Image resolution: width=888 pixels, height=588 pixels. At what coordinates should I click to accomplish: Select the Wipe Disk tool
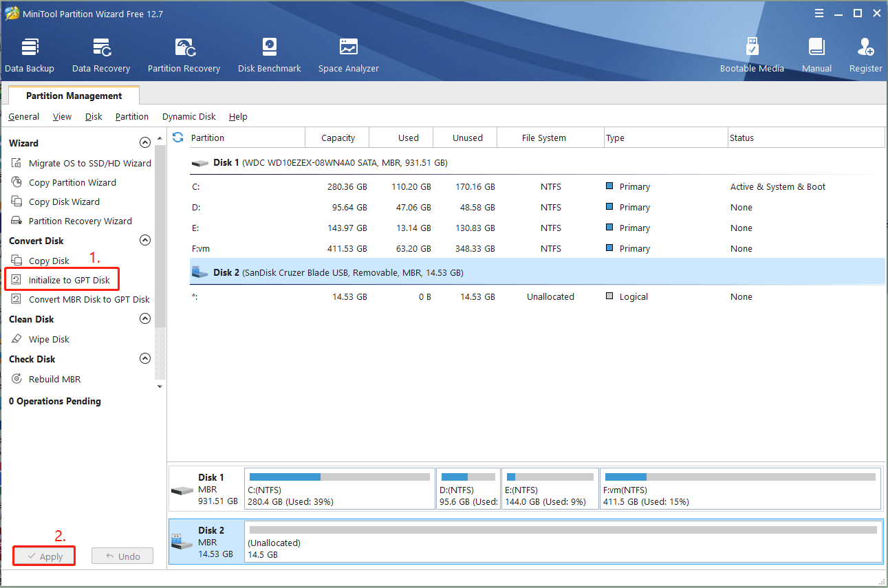coord(52,338)
